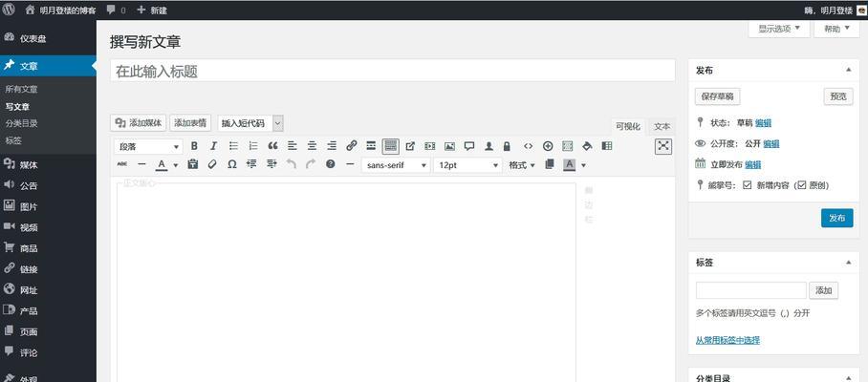Click the 预览 button
Image resolution: width=868 pixels, height=382 pixels.
(x=838, y=96)
